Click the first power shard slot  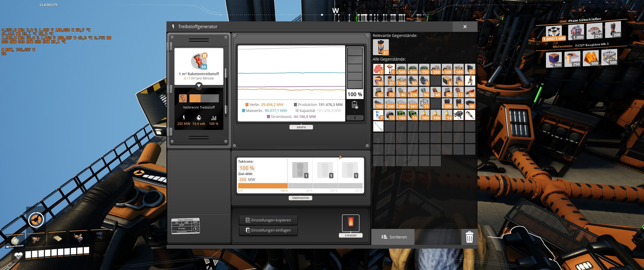tap(300, 170)
